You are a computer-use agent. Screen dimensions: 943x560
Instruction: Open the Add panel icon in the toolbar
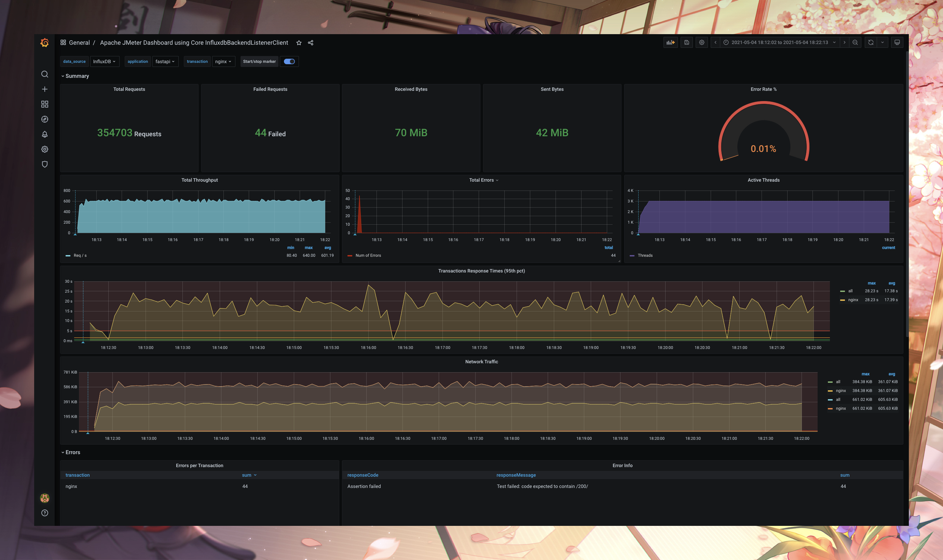pos(671,42)
